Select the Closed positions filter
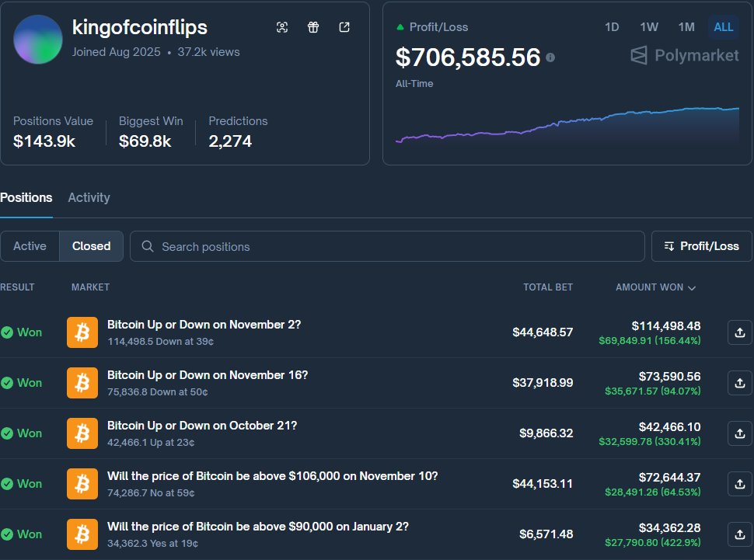754x560 pixels. click(x=91, y=245)
